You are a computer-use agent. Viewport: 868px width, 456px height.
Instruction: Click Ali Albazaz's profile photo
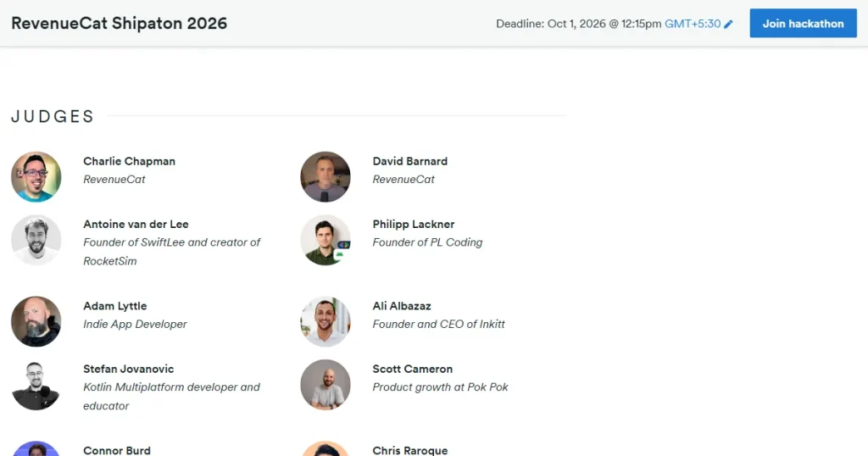(325, 321)
